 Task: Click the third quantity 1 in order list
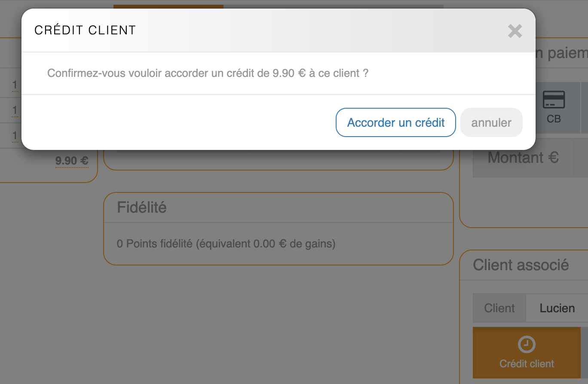point(15,136)
